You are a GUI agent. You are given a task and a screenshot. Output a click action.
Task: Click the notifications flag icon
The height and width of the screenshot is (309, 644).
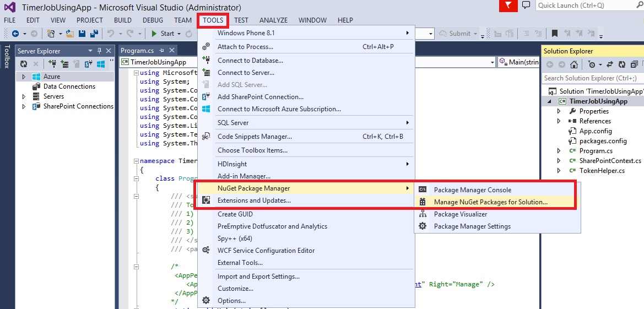click(x=508, y=6)
